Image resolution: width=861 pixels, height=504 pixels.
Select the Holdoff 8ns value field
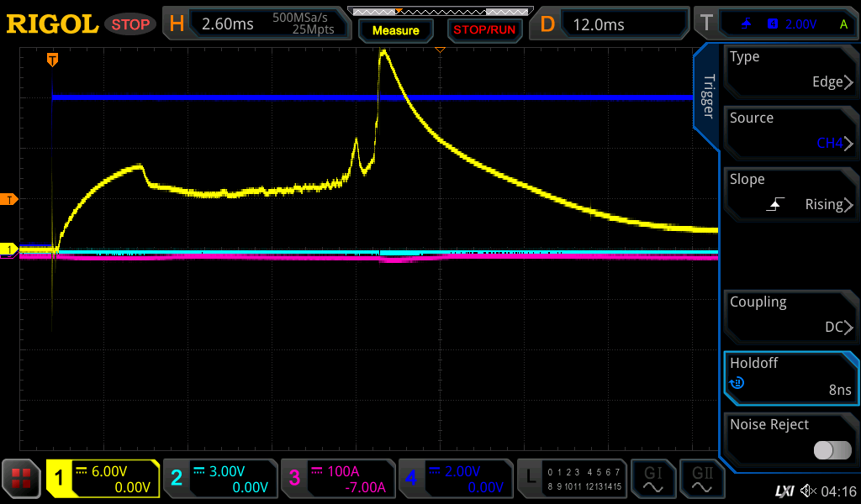[790, 376]
